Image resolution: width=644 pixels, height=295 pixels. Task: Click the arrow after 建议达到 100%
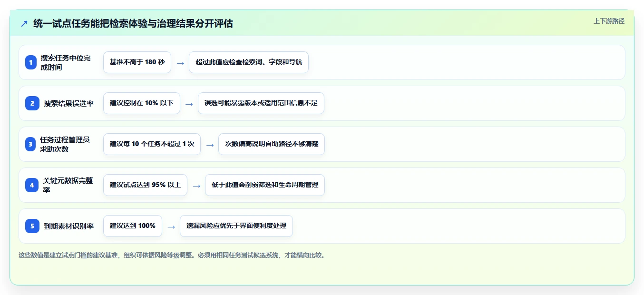pos(171,226)
